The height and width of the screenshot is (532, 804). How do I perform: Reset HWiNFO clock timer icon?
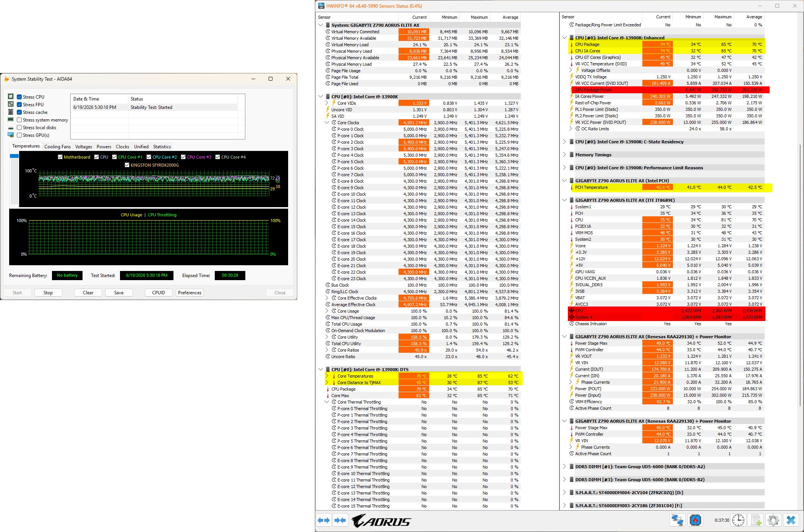tap(738, 520)
